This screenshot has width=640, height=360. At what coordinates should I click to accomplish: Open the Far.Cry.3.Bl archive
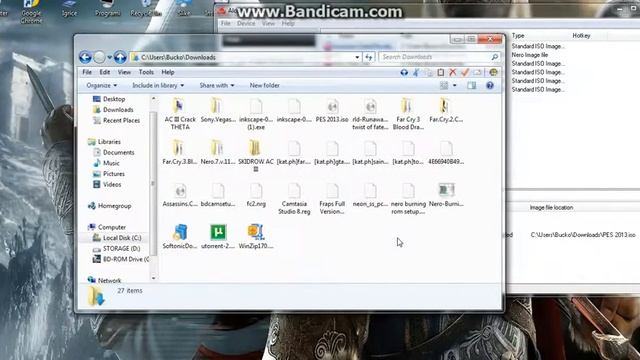click(179, 153)
